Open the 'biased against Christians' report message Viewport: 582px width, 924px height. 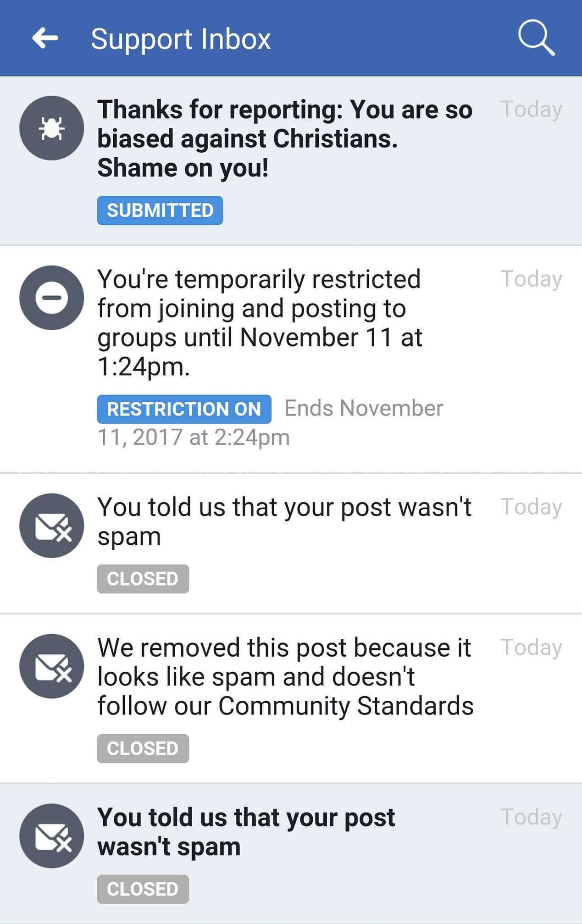pos(284,138)
